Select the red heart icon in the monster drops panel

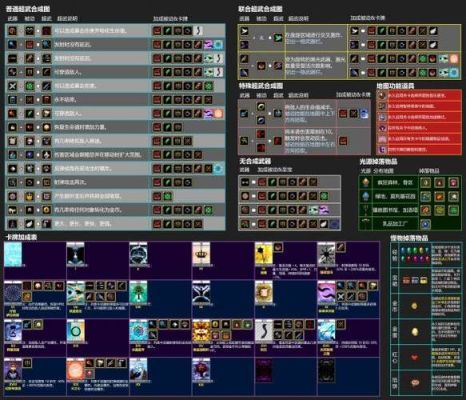(414, 357)
